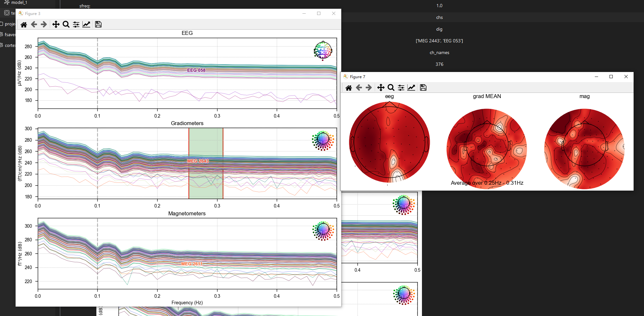Click the EEG sensor layout head inset
This screenshot has height=316, width=644.
point(323,51)
